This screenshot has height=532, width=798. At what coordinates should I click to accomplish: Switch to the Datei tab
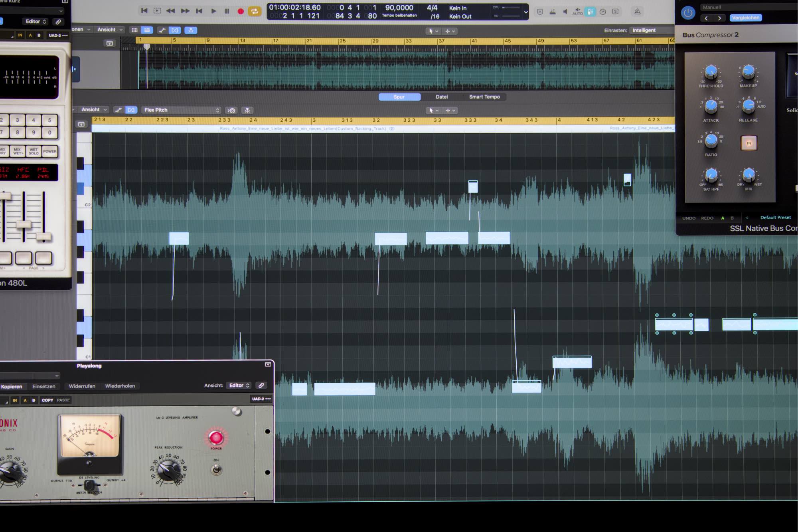[x=442, y=97]
